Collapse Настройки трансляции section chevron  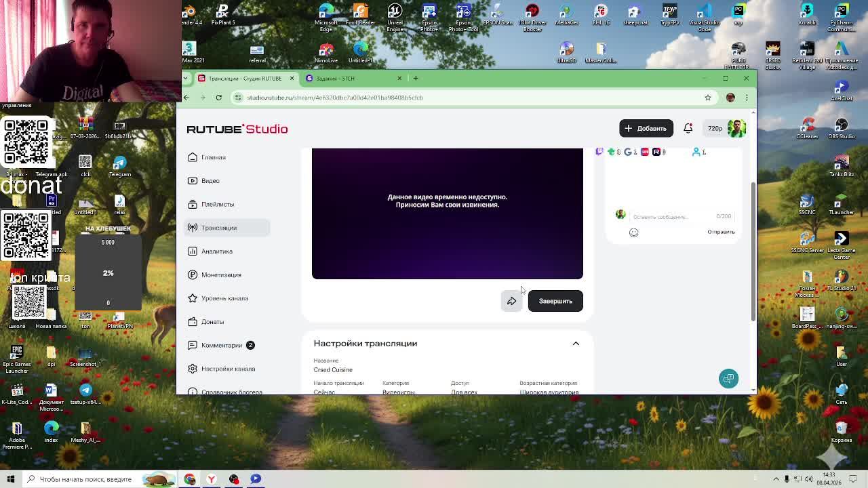pyautogui.click(x=576, y=344)
